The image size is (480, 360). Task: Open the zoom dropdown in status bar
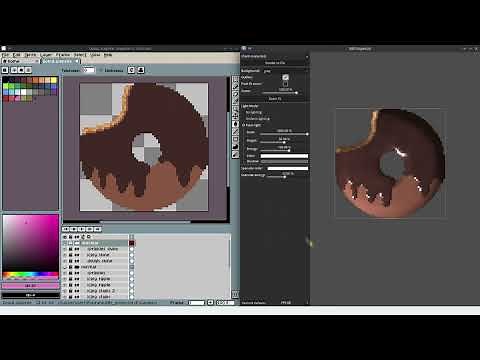click(225, 302)
